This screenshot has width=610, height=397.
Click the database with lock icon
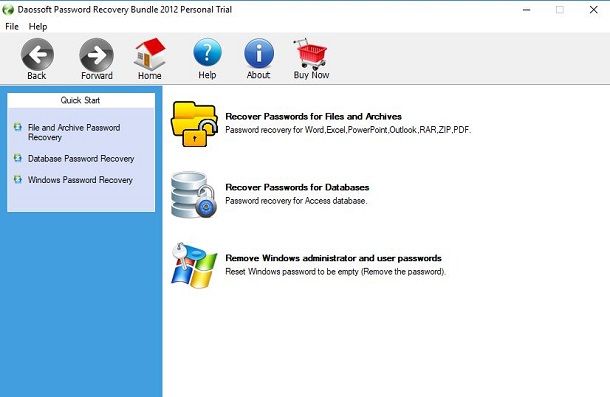(x=194, y=194)
